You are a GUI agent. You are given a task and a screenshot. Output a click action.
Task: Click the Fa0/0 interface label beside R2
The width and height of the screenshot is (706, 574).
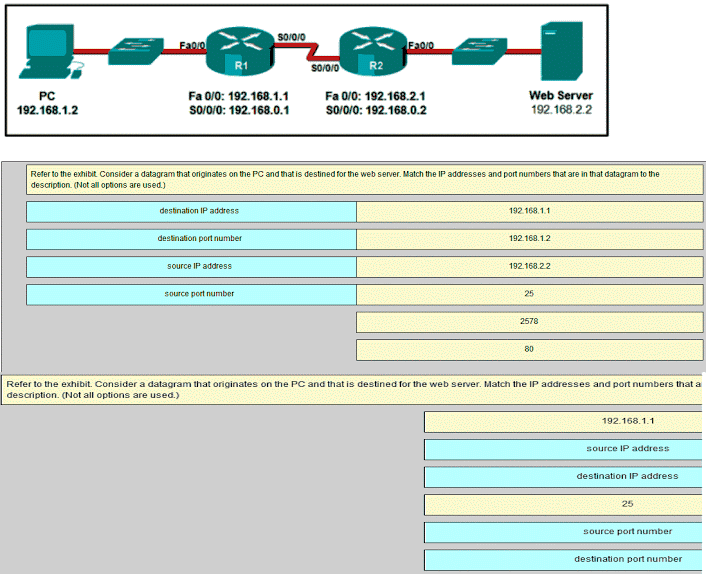click(421, 45)
